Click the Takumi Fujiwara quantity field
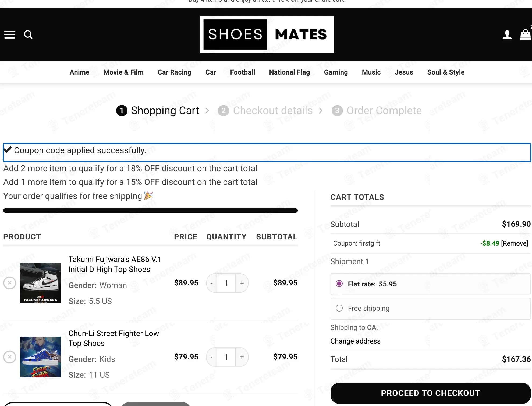Screen dimensions: 532x406 (226, 283)
